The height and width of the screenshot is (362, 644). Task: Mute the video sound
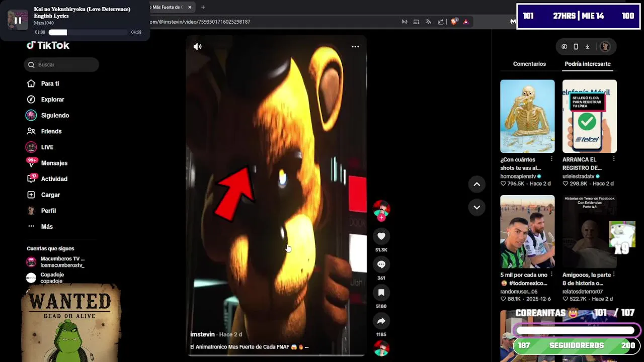(x=197, y=46)
